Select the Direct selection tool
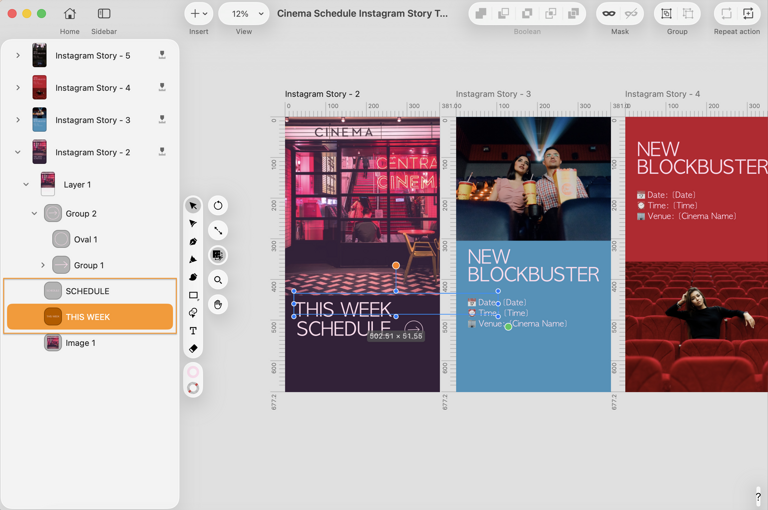768x510 pixels. point(193,223)
